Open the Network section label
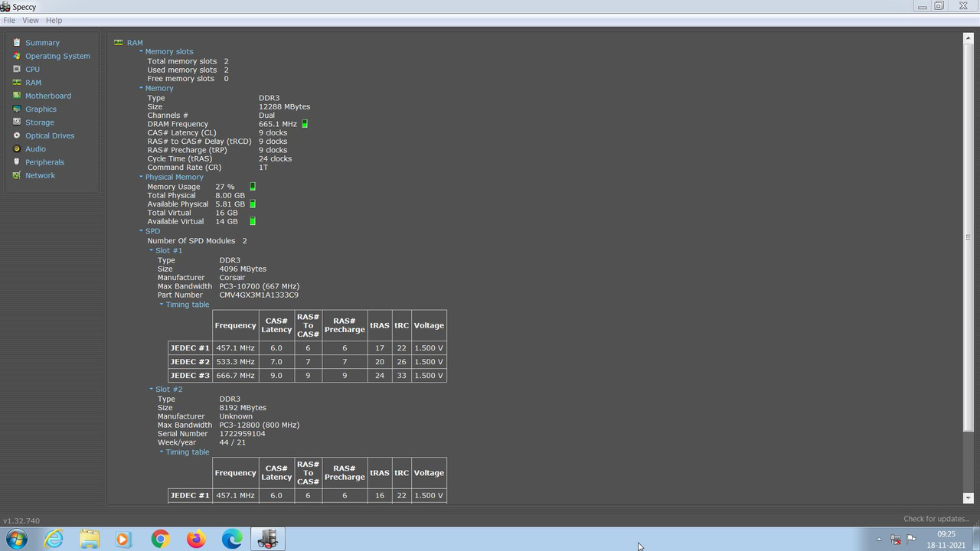 40,175
